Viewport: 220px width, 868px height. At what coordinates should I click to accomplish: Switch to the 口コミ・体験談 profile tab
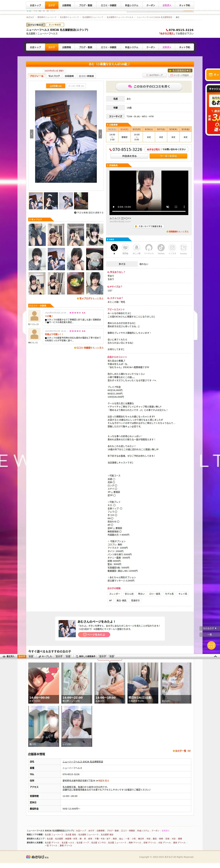(86, 76)
